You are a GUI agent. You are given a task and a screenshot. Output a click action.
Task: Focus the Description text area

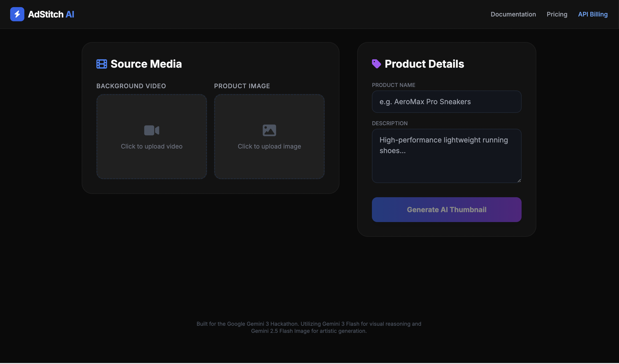pos(446,162)
